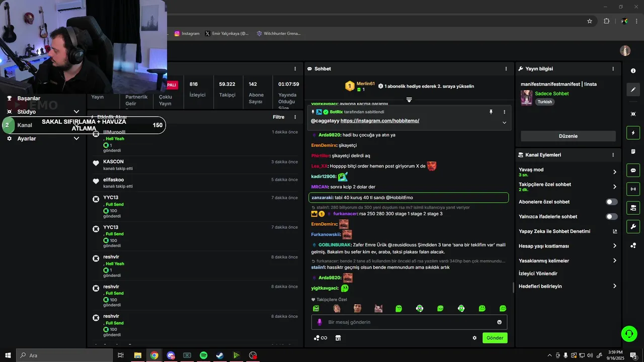Viewport: 644px width, 362px height.
Task: Open Emir Yalçınkaya bookmark
Action: click(227, 34)
